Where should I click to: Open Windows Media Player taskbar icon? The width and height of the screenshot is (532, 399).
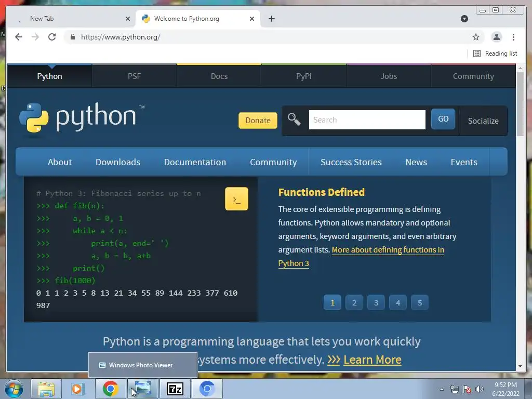pos(77,389)
